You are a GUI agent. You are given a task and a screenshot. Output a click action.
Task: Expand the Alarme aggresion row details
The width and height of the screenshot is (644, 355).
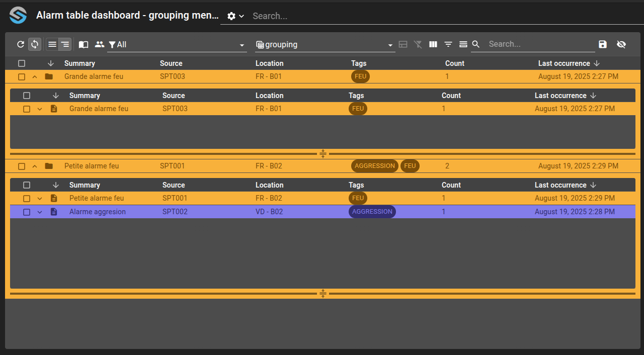pyautogui.click(x=40, y=212)
